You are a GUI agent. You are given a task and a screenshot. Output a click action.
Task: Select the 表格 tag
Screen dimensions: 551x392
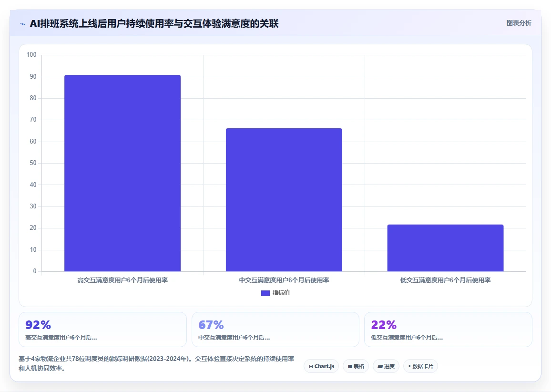coord(356,366)
